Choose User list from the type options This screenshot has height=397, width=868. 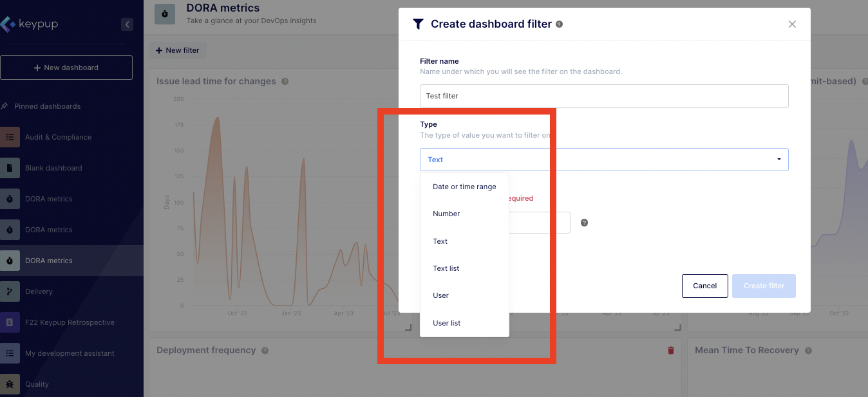tap(446, 323)
